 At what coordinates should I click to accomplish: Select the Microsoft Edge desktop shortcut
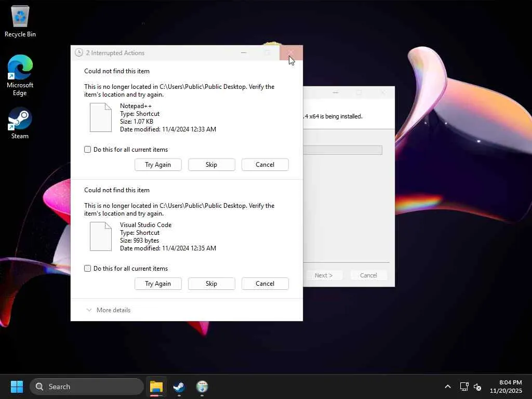(x=20, y=75)
